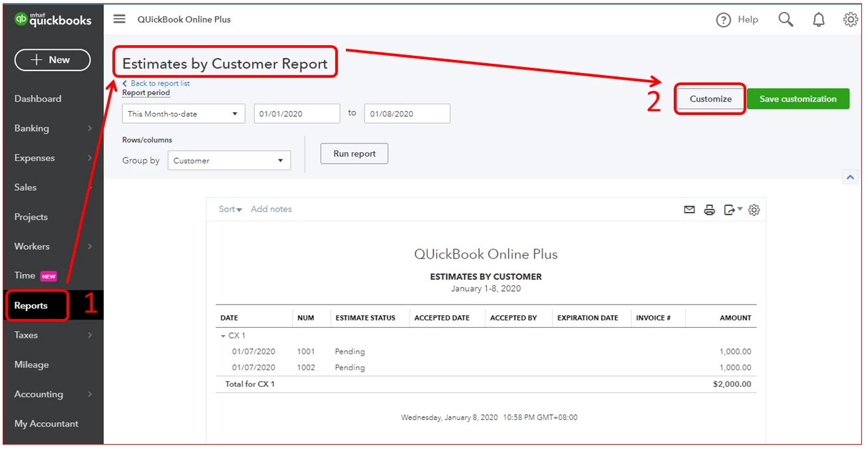
Task: Click the Customize button
Action: pyautogui.click(x=710, y=99)
